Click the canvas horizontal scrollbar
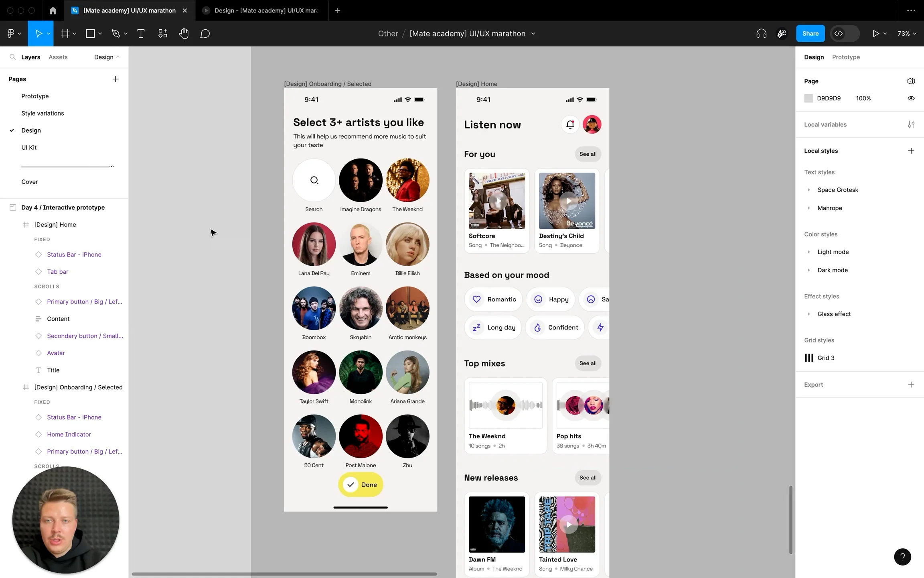924x578 pixels. [x=284, y=574]
